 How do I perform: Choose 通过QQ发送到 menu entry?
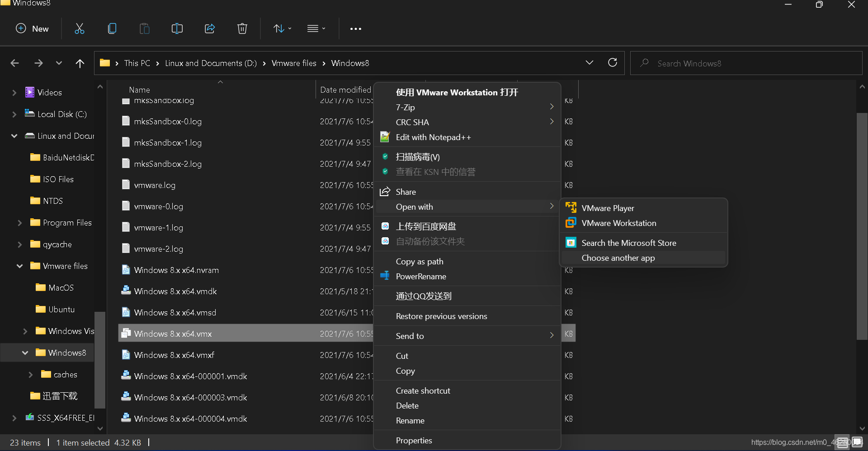pos(467,296)
